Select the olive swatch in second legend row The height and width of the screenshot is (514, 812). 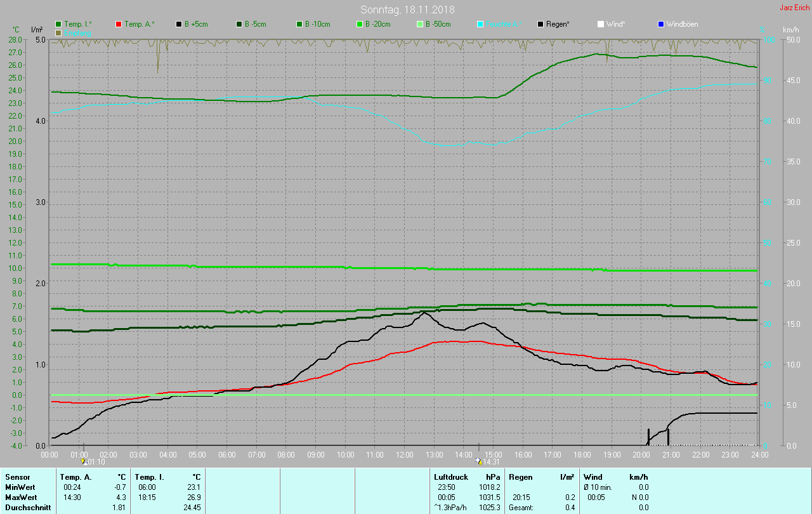tap(59, 32)
